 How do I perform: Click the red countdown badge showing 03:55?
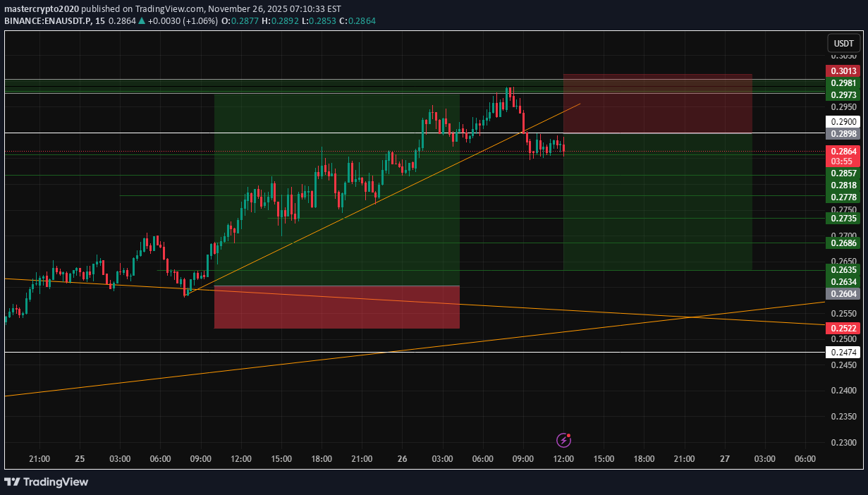pyautogui.click(x=843, y=160)
